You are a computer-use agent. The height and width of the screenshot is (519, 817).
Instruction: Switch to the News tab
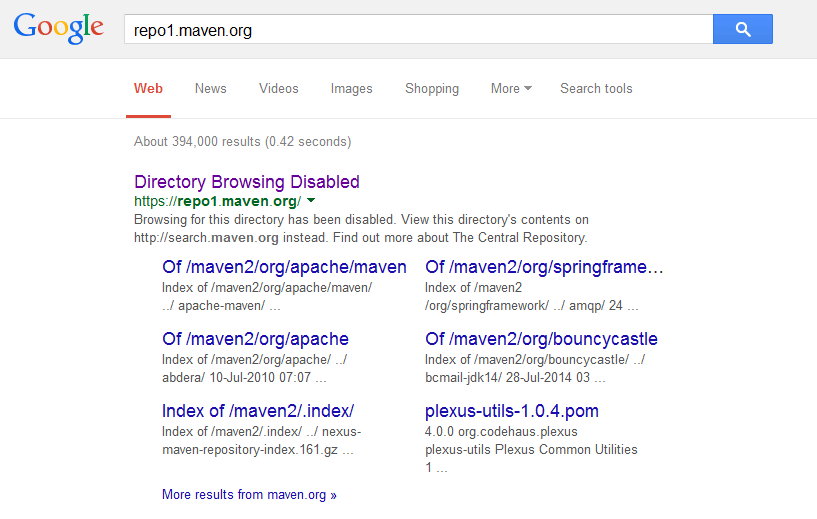(x=211, y=89)
